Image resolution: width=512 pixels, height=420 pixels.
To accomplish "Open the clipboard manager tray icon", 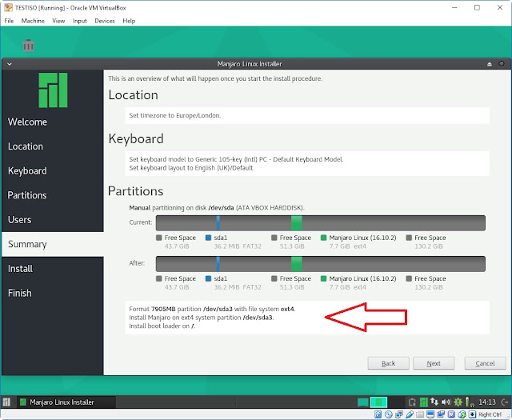I will click(x=412, y=402).
